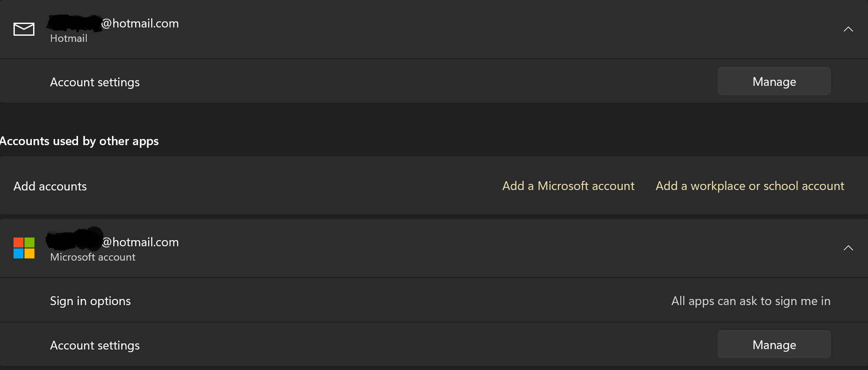Click the Hotmail account type label

[69, 38]
